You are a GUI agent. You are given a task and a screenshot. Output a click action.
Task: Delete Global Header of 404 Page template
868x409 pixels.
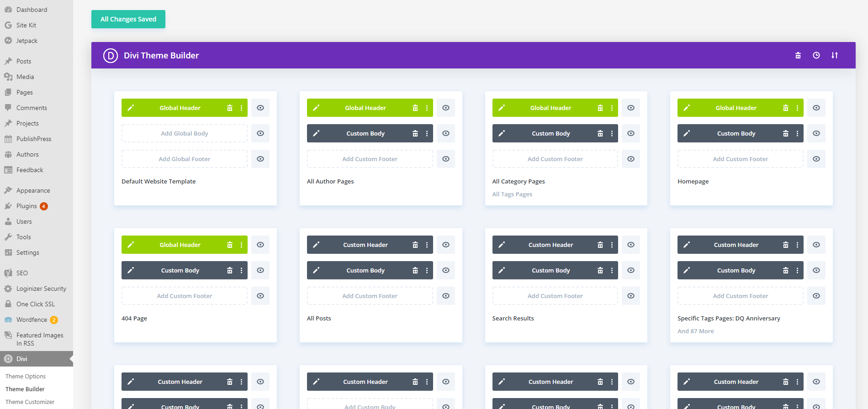[230, 245]
